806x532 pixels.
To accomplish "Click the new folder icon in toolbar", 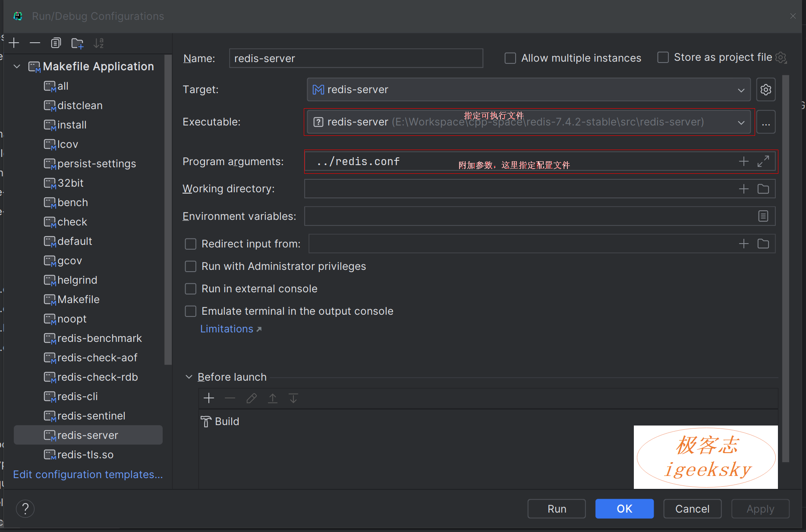I will [77, 43].
